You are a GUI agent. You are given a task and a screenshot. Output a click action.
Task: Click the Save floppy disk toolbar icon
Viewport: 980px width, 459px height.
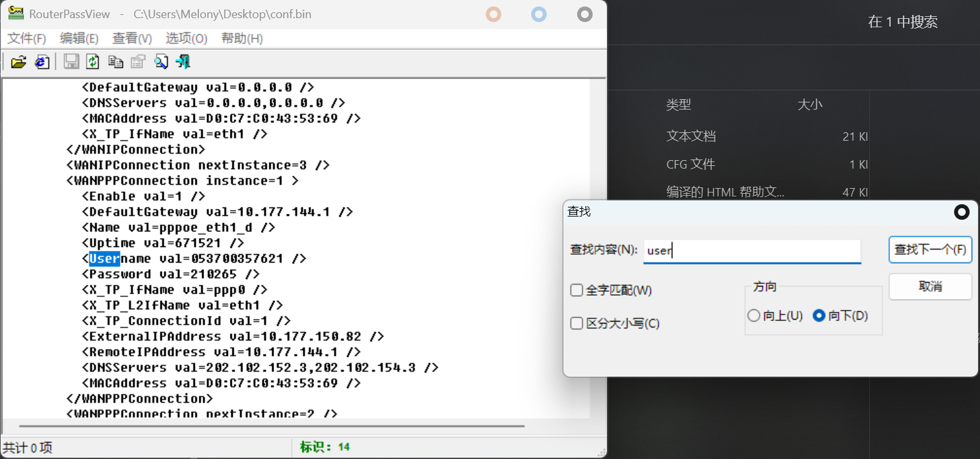(x=71, y=62)
